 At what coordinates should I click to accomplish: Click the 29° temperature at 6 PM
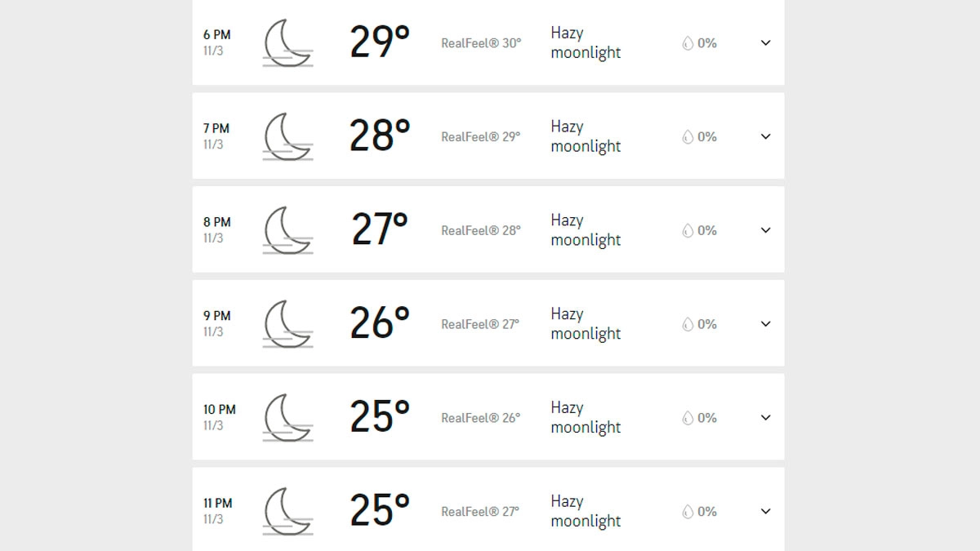point(379,42)
